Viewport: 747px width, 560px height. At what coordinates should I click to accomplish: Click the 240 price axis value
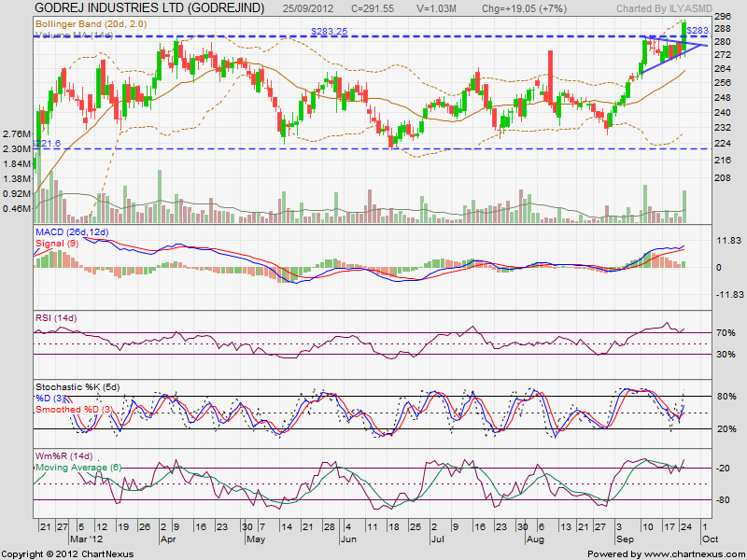[x=725, y=113]
